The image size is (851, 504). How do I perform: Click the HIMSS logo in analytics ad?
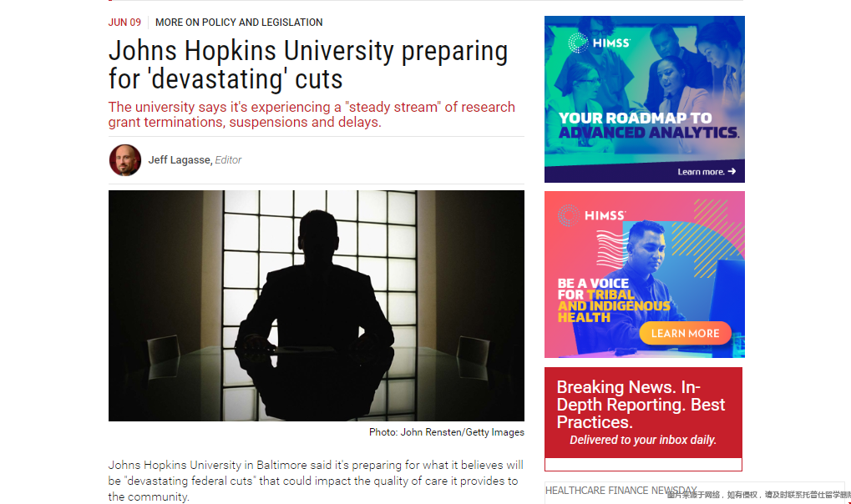point(599,43)
